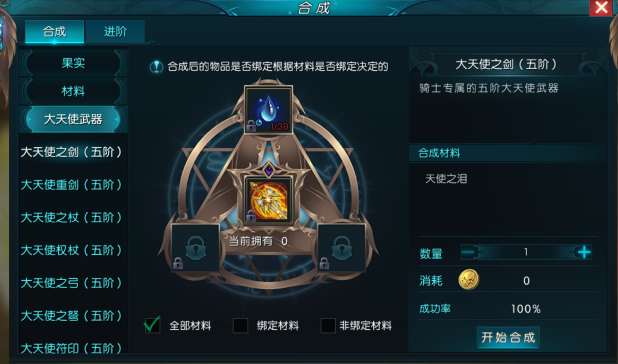Expand the 材料 category
The height and width of the screenshot is (364, 618).
[73, 91]
